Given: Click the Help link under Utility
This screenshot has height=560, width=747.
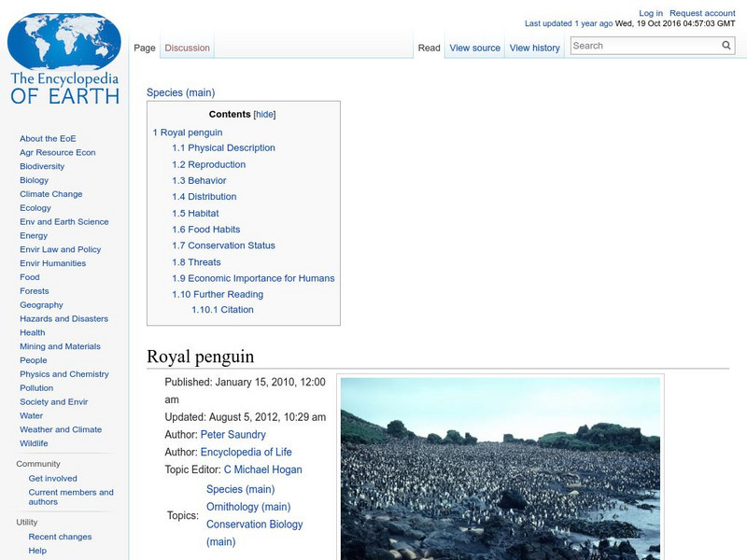Looking at the screenshot, I should pyautogui.click(x=37, y=550).
